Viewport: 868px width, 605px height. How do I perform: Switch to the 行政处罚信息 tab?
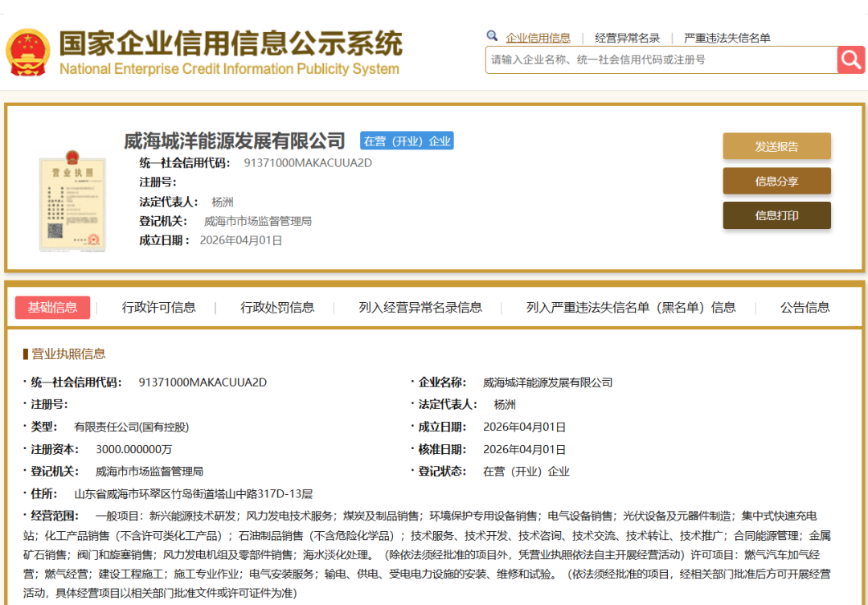277,307
